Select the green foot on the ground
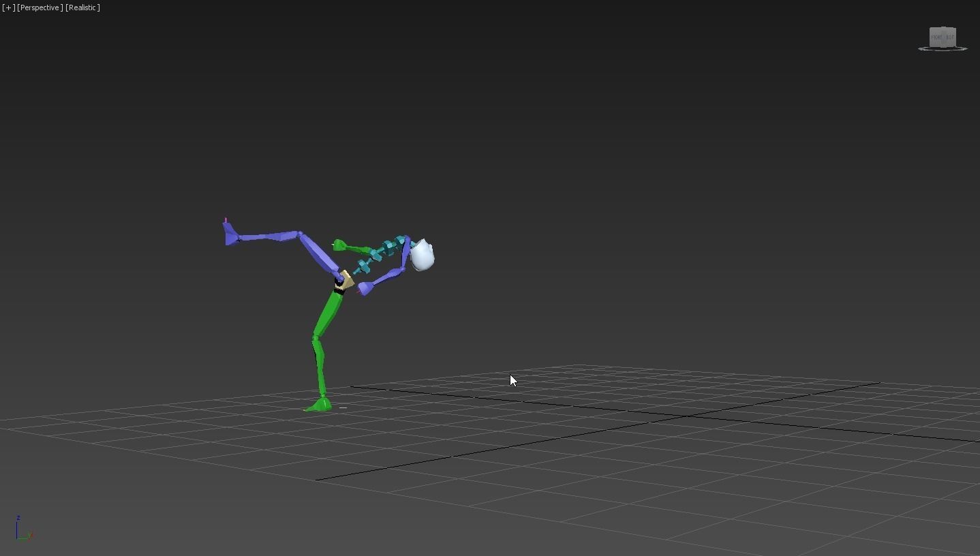The image size is (980, 556). pos(318,405)
